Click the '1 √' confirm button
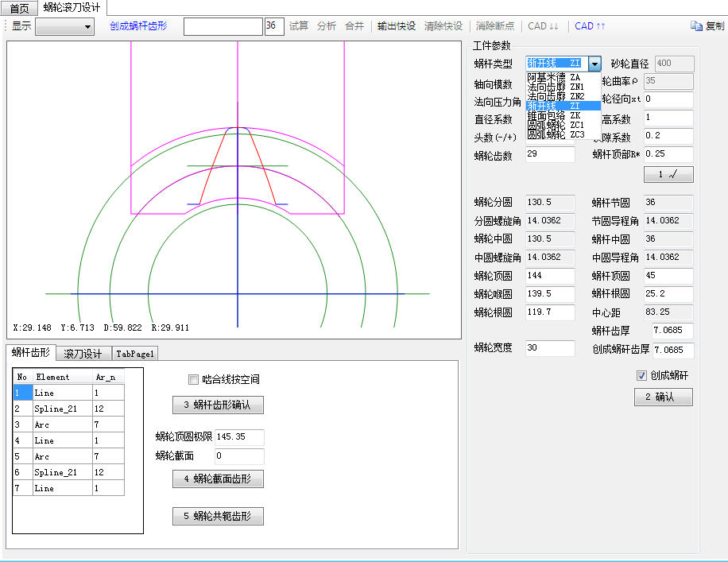This screenshot has width=728, height=562. coord(668,174)
